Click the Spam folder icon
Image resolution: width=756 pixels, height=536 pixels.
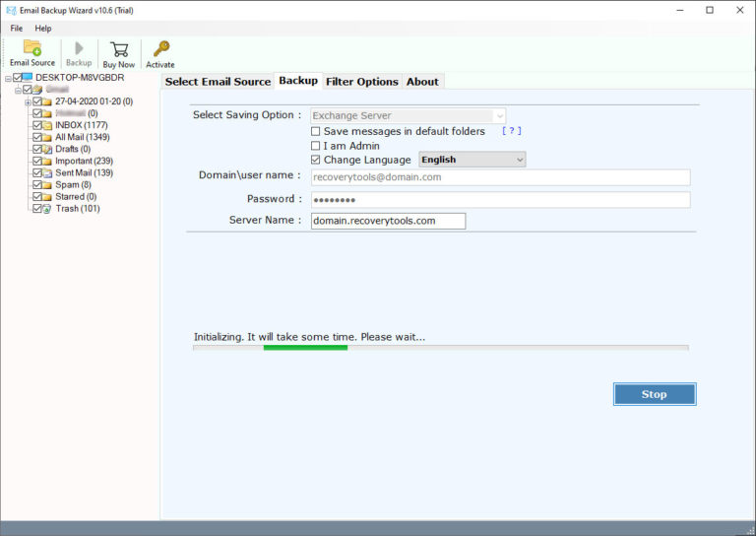[x=47, y=185]
